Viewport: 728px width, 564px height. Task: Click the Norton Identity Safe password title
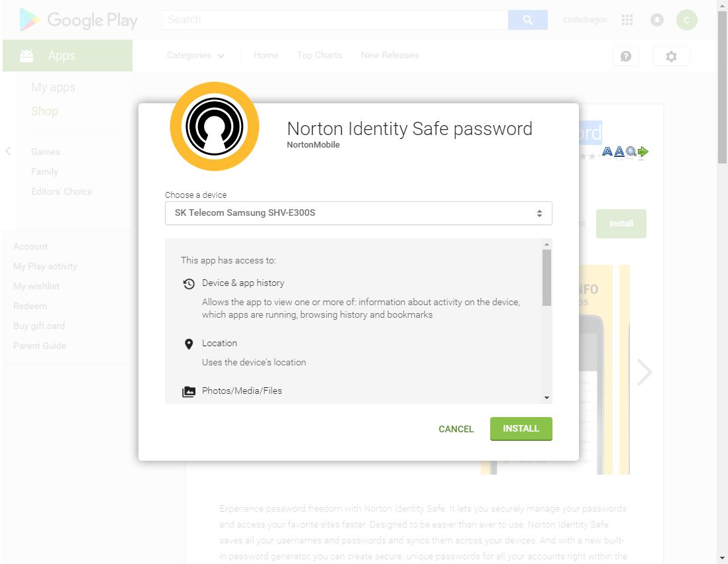click(x=409, y=128)
